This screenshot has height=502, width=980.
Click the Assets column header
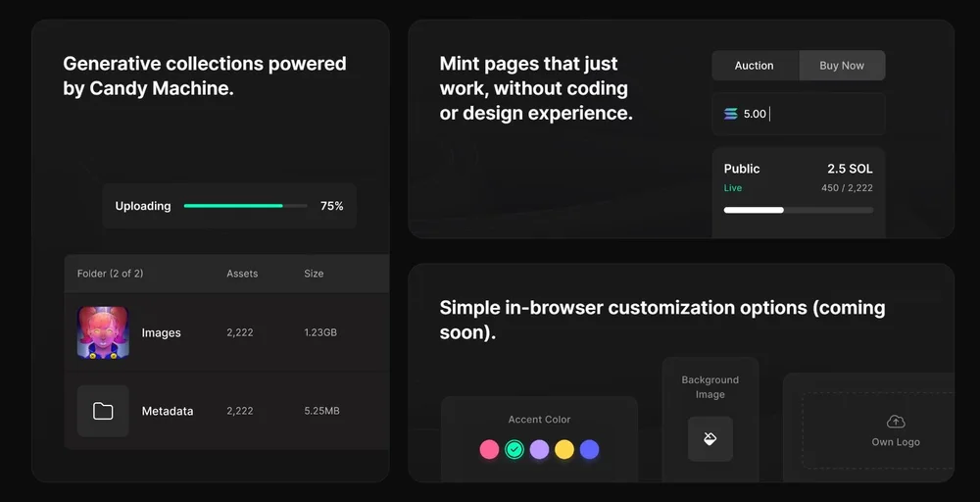click(242, 274)
